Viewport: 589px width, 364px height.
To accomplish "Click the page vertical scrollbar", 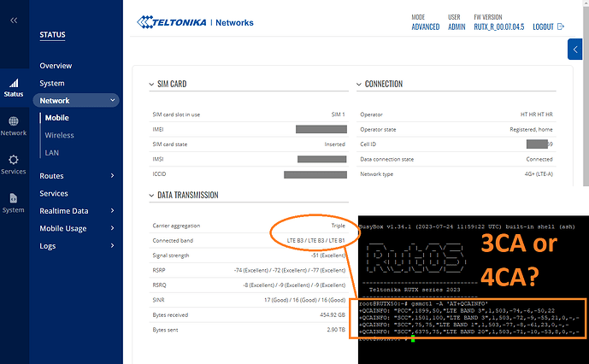I will 586,96.
